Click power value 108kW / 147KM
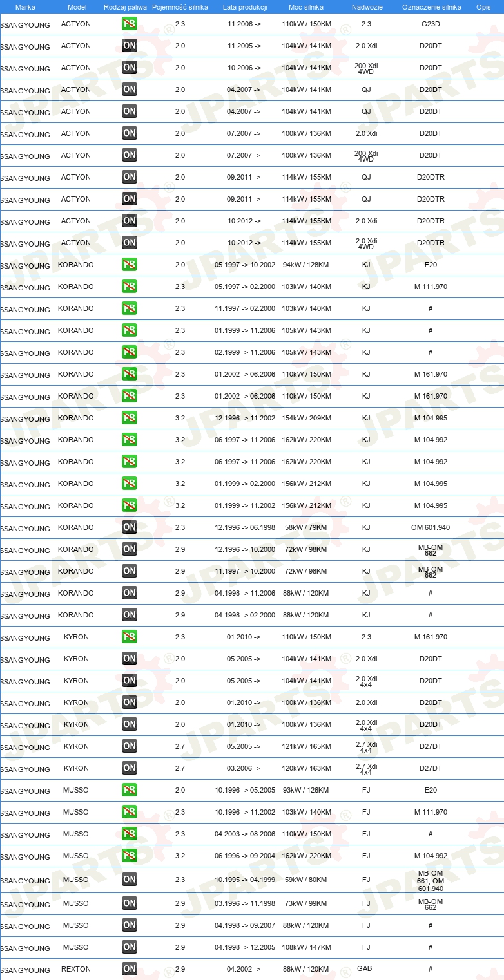The width and height of the screenshot is (504, 980). [306, 947]
